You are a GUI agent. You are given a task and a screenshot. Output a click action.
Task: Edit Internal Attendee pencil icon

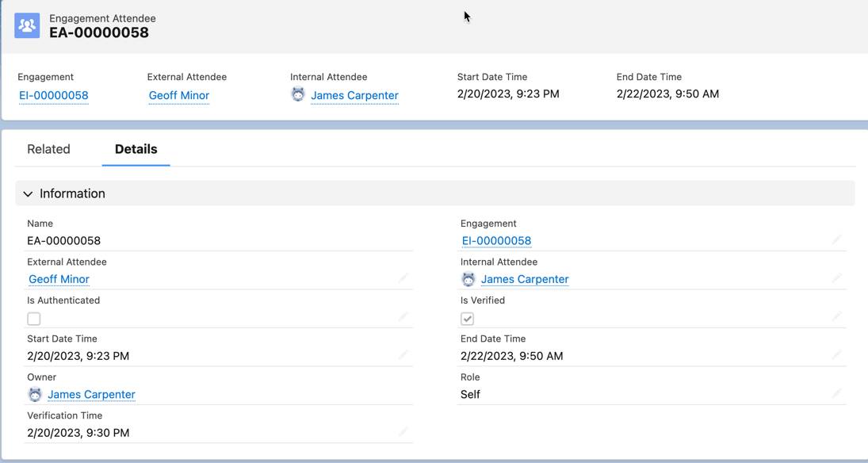pyautogui.click(x=836, y=278)
